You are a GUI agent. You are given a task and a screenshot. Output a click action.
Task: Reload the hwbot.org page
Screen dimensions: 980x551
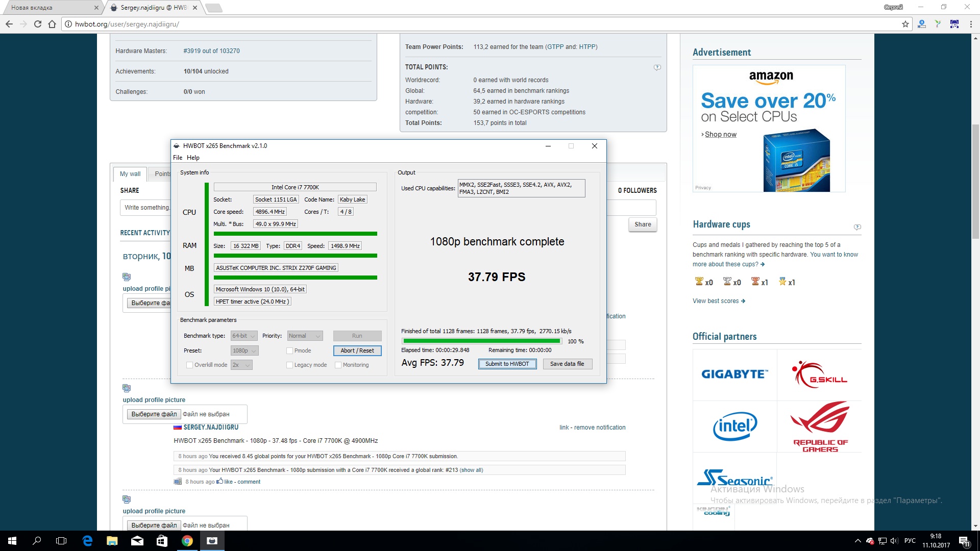[x=37, y=24]
